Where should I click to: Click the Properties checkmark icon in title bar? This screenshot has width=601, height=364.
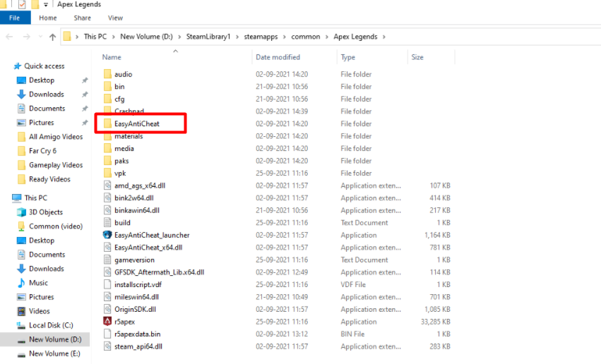pos(22,4)
